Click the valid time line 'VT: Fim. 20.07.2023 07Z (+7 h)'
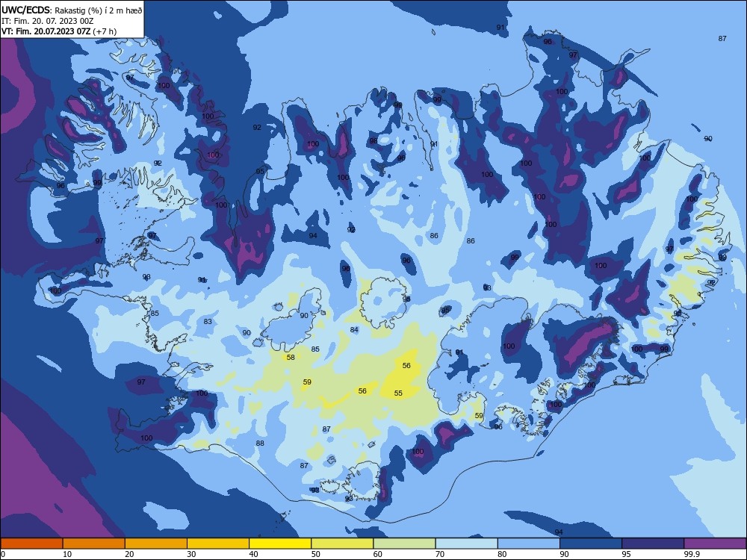This screenshot has height=560, width=747. (x=59, y=31)
